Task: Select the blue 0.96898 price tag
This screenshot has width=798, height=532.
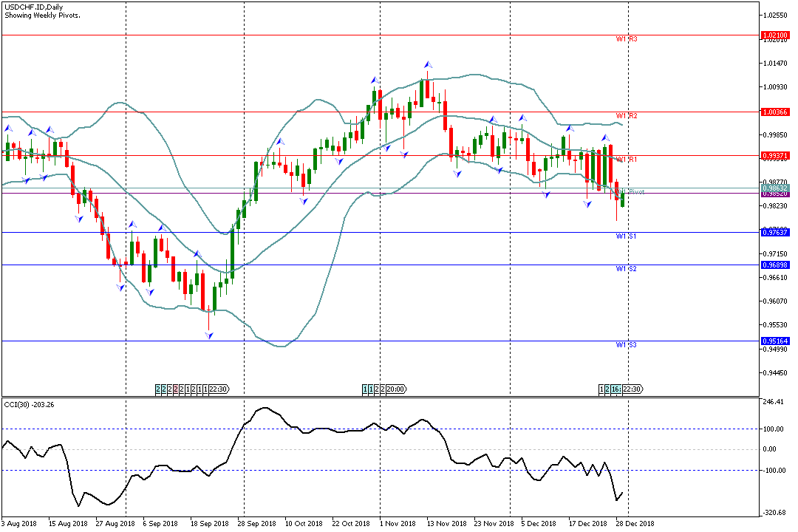Action: click(775, 265)
